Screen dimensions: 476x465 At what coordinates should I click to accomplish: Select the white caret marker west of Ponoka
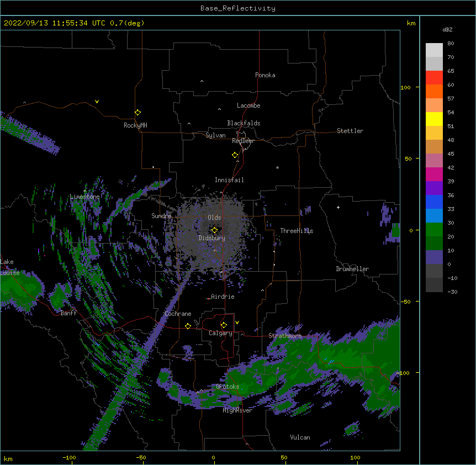(x=202, y=81)
